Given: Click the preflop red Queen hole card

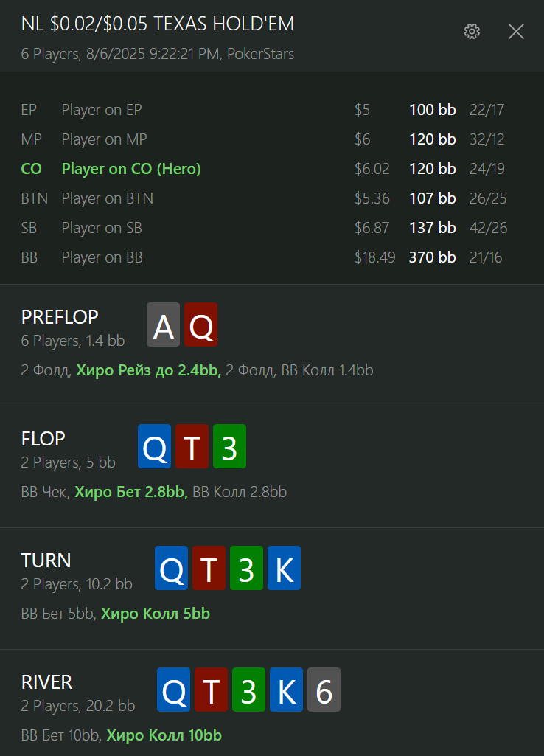Looking at the screenshot, I should point(201,325).
